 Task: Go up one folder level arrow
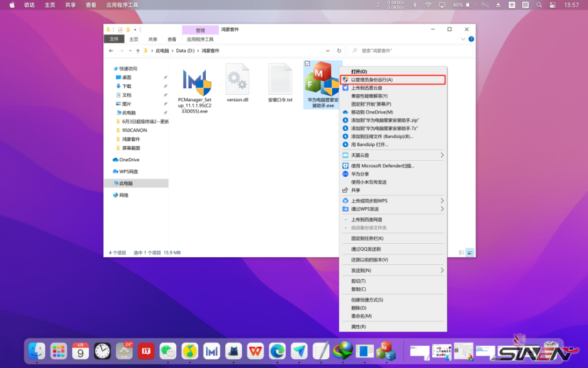click(138, 51)
